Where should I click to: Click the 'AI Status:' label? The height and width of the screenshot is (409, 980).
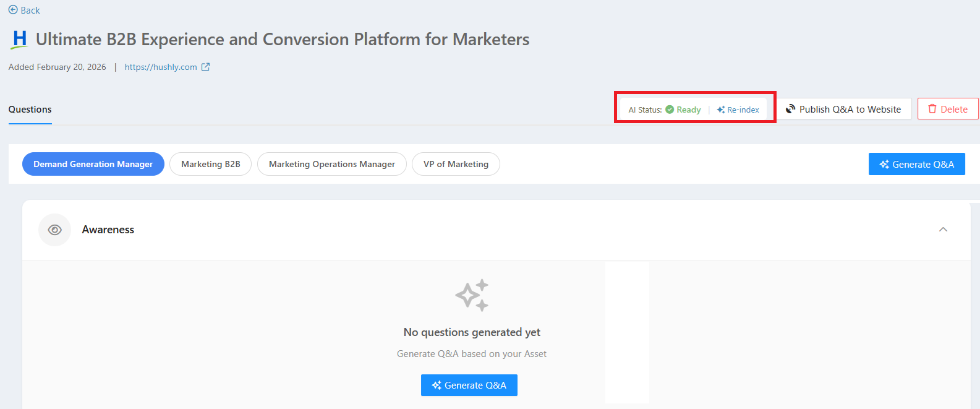[645, 110]
